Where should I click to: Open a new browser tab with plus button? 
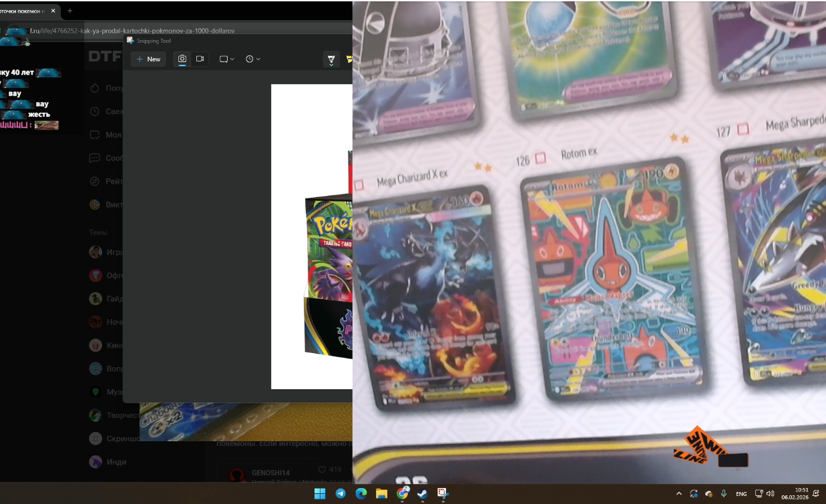(70, 11)
